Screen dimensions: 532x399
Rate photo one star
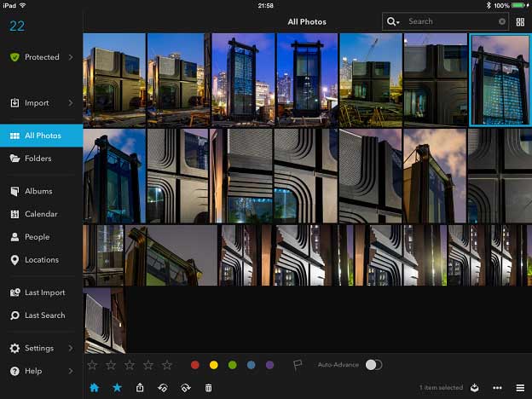(92, 365)
